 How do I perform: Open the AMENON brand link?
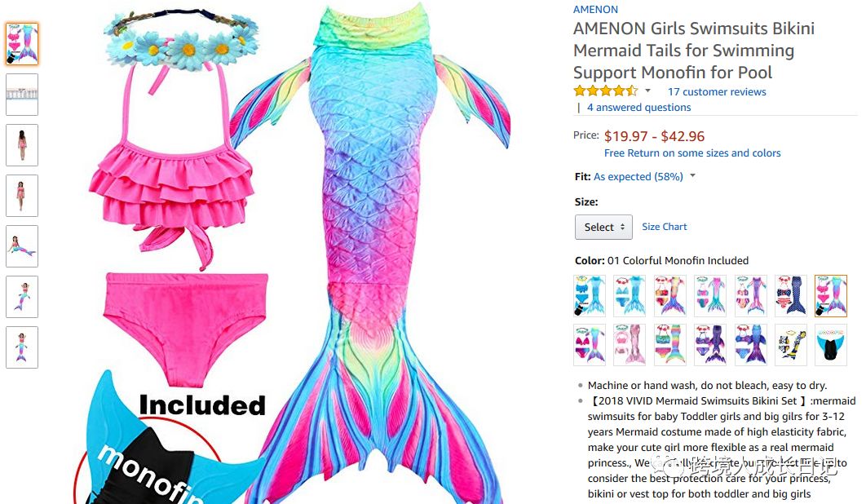point(595,10)
